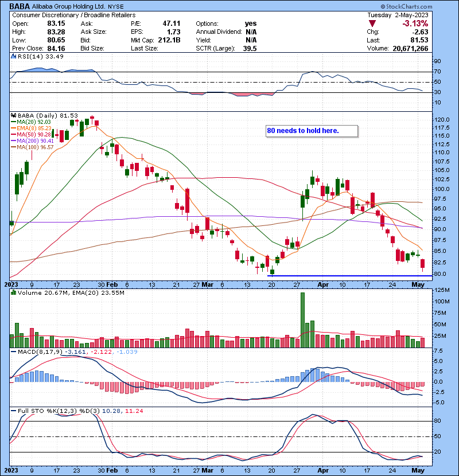This screenshot has width=459, height=476.
Task: Click the -3.13% percent change
Action: pos(415,24)
